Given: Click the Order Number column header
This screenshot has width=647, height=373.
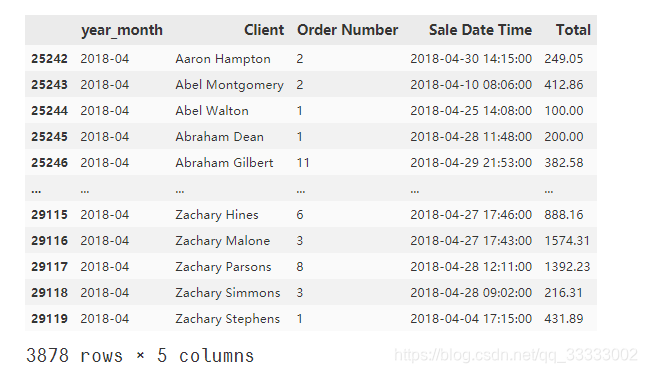Looking at the screenshot, I should point(347,30).
